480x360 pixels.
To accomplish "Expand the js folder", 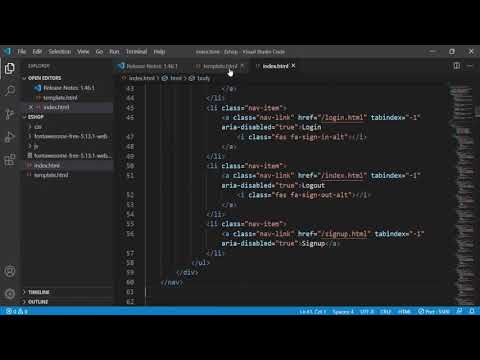I will (36, 146).
